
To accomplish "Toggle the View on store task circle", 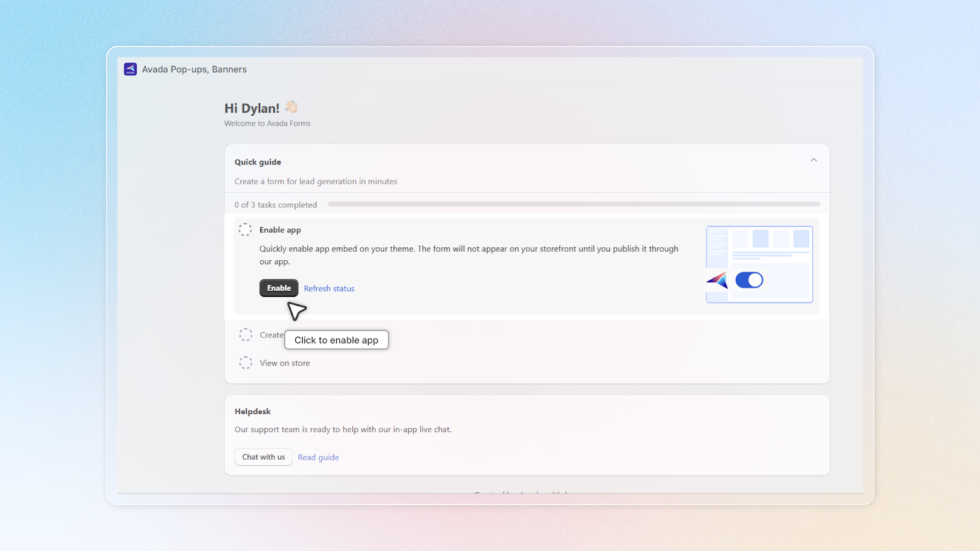I will (246, 363).
